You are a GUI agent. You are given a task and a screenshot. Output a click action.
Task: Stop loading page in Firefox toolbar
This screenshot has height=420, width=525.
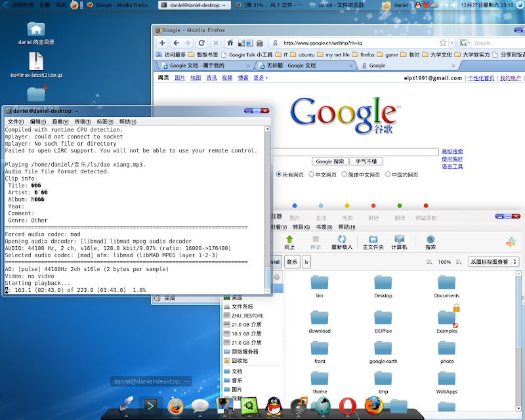216,43
